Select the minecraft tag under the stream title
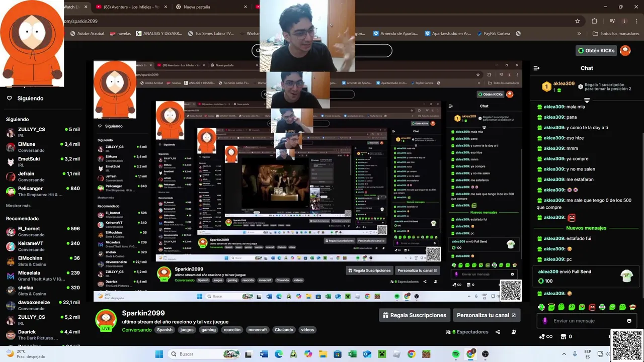This screenshot has height=362, width=644. (258, 330)
